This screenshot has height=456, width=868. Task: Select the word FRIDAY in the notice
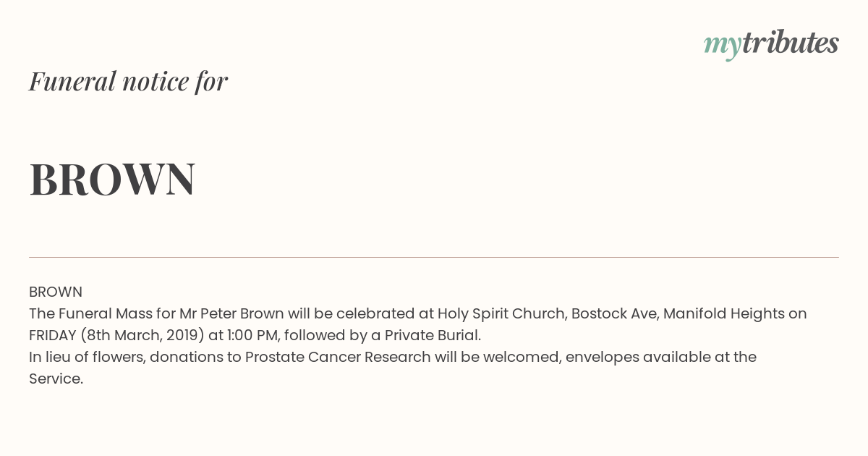pyautogui.click(x=53, y=335)
